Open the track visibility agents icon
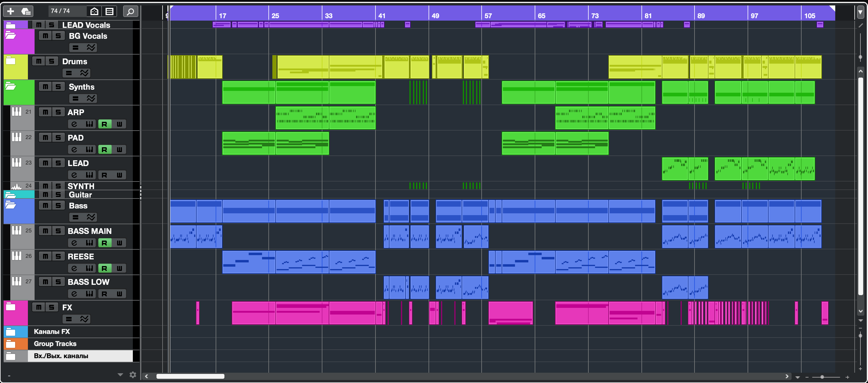The image size is (868, 383). [x=94, y=11]
